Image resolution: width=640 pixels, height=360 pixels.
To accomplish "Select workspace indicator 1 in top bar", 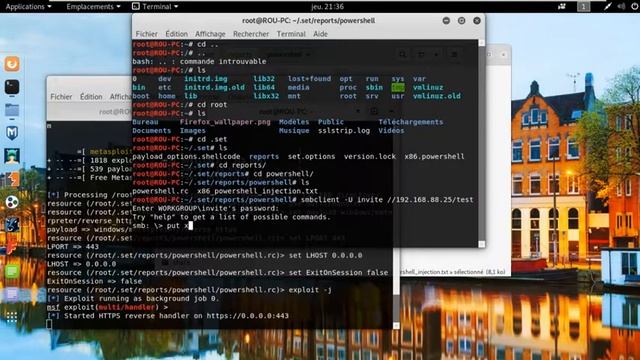I will [x=583, y=7].
